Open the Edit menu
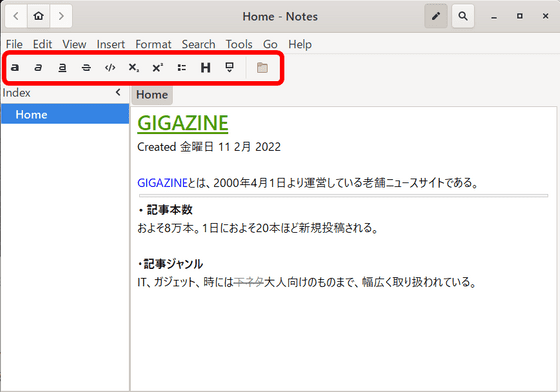The image size is (560, 392). [x=42, y=44]
